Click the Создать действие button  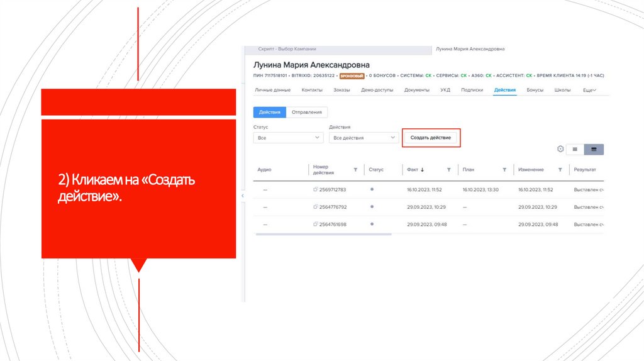430,138
